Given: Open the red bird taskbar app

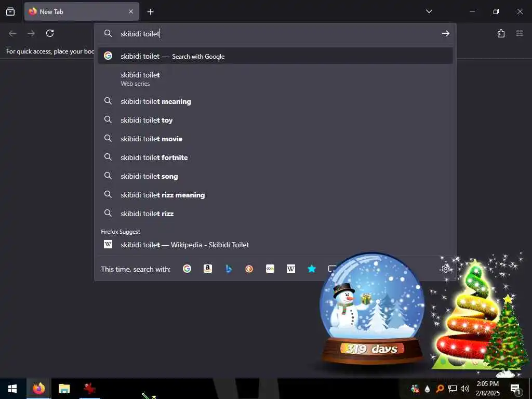Looking at the screenshot, I should 89,389.
